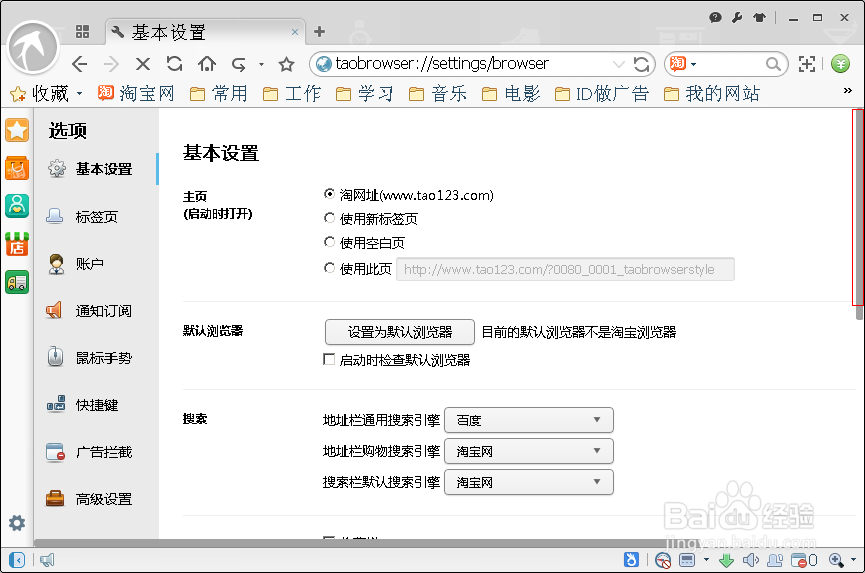Click the megaphone icon in the status bar
Screen dimensions: 865x573
(x=47, y=560)
